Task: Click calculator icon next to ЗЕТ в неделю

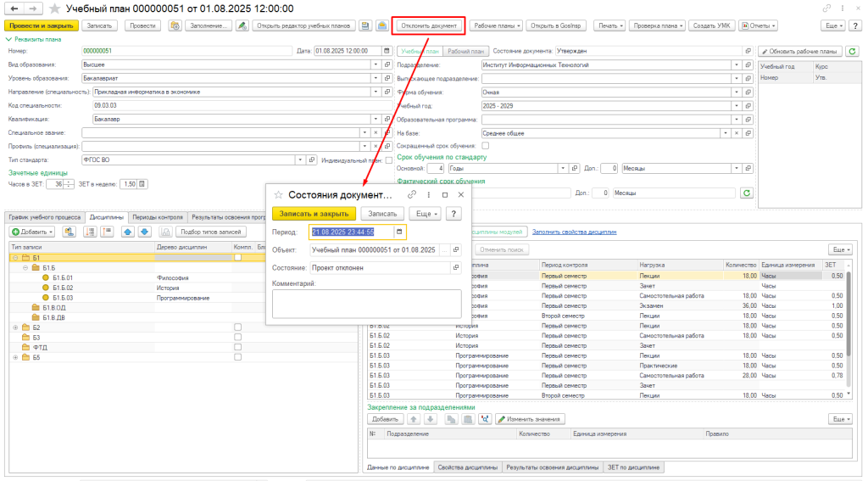Action: 143,183
